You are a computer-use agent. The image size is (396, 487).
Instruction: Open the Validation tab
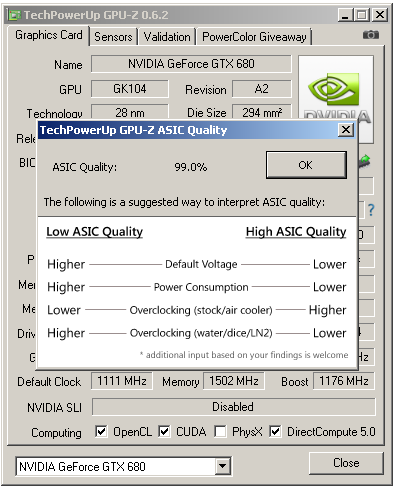point(167,37)
